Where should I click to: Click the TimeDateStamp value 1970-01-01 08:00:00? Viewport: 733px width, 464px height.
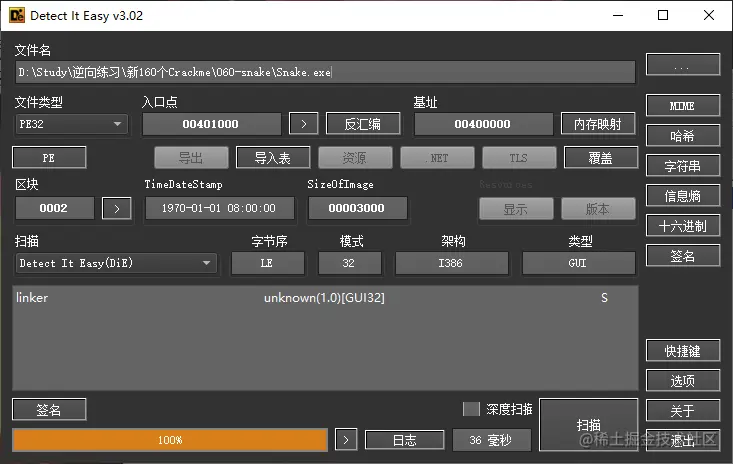pyautogui.click(x=219, y=208)
